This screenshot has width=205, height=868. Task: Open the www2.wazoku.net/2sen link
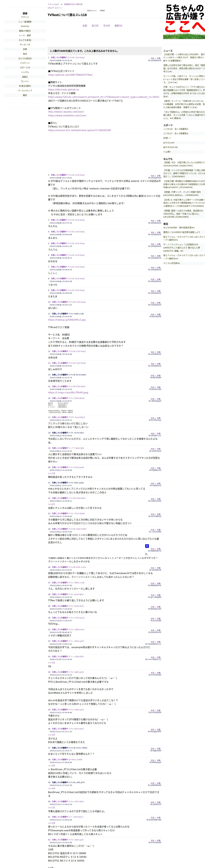tap(66, 112)
